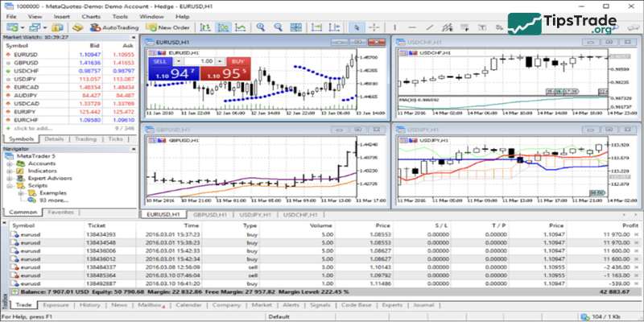
Task: Expand the Indicators node in Navigator
Action: [x=9, y=170]
